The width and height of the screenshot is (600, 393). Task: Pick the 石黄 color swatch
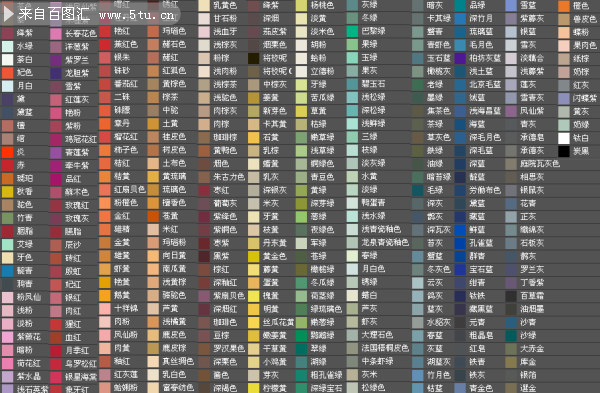(x=253, y=137)
